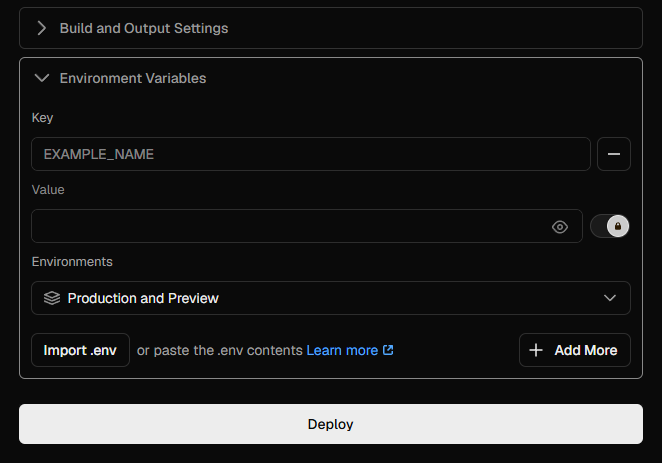The width and height of the screenshot is (662, 463).
Task: Click the 'or paste the .env contents' text
Action: (x=220, y=350)
